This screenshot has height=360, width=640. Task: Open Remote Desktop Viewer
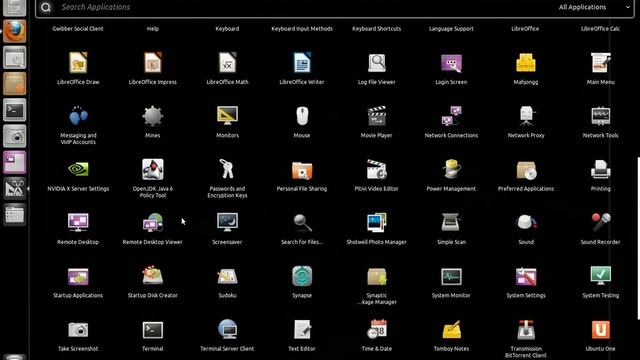click(153, 223)
